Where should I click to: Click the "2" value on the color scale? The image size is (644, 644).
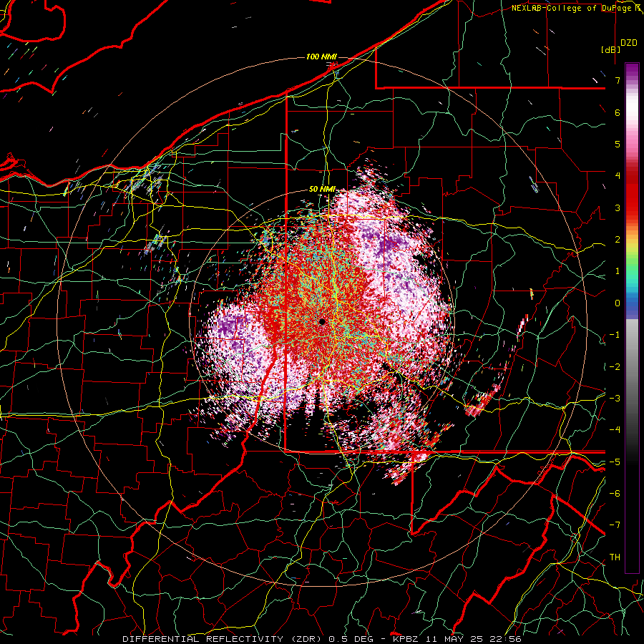coord(618,240)
